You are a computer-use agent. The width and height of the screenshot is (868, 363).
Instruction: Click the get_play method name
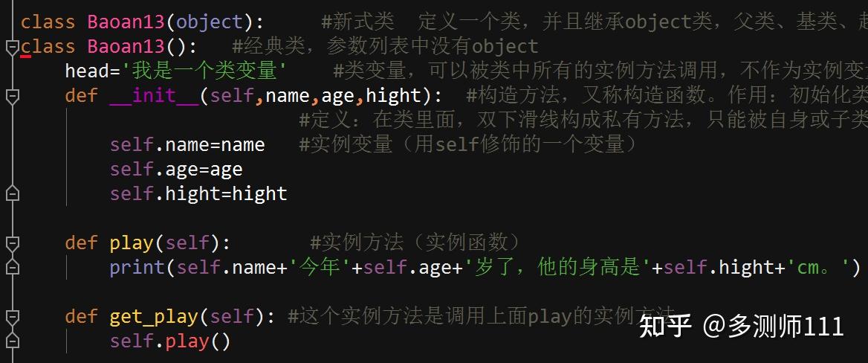(153, 317)
